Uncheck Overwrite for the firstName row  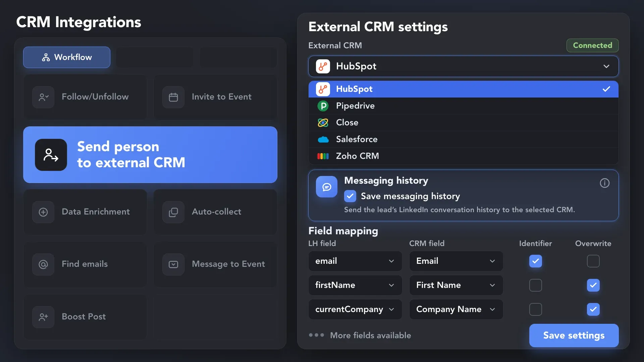tap(593, 285)
